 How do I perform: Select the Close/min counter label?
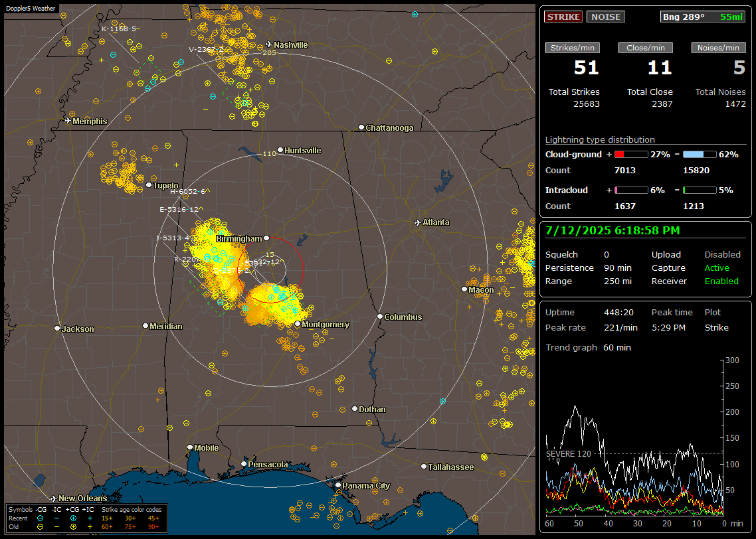[x=646, y=48]
